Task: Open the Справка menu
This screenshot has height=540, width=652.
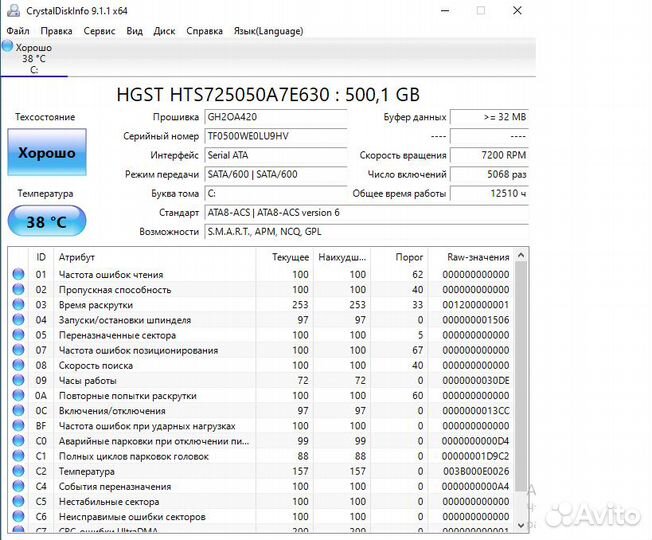Action: 204,31
